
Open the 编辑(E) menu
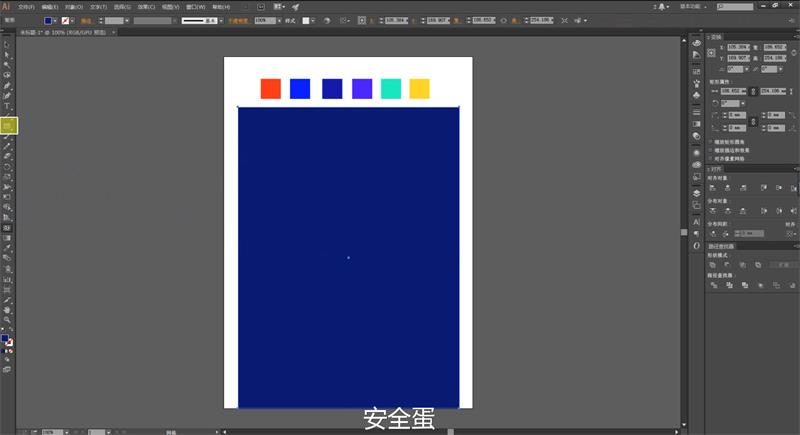point(50,7)
